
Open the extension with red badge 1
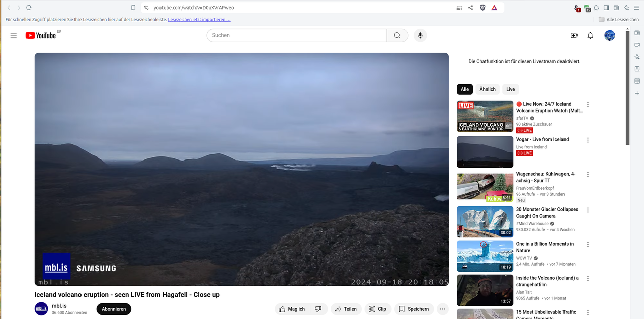(x=577, y=8)
